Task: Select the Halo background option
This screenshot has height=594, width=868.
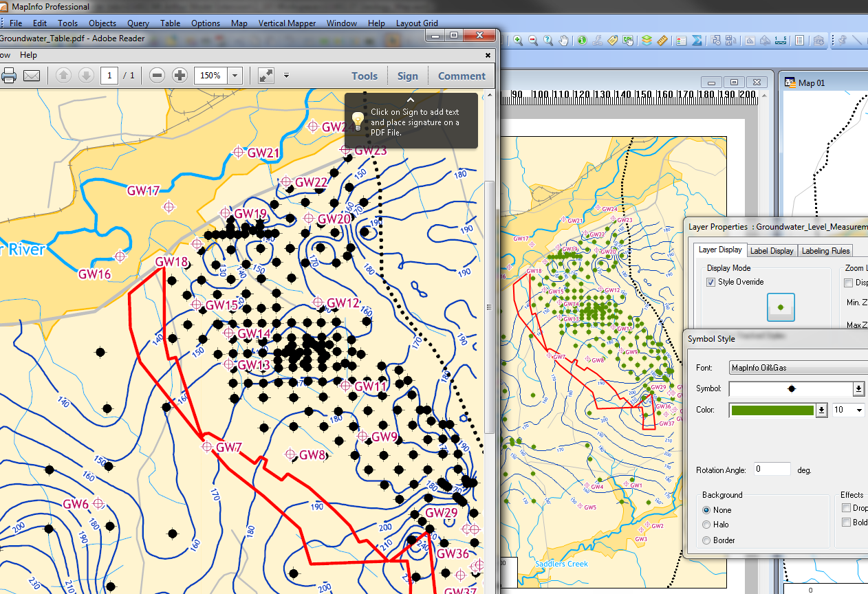Action: 708,525
